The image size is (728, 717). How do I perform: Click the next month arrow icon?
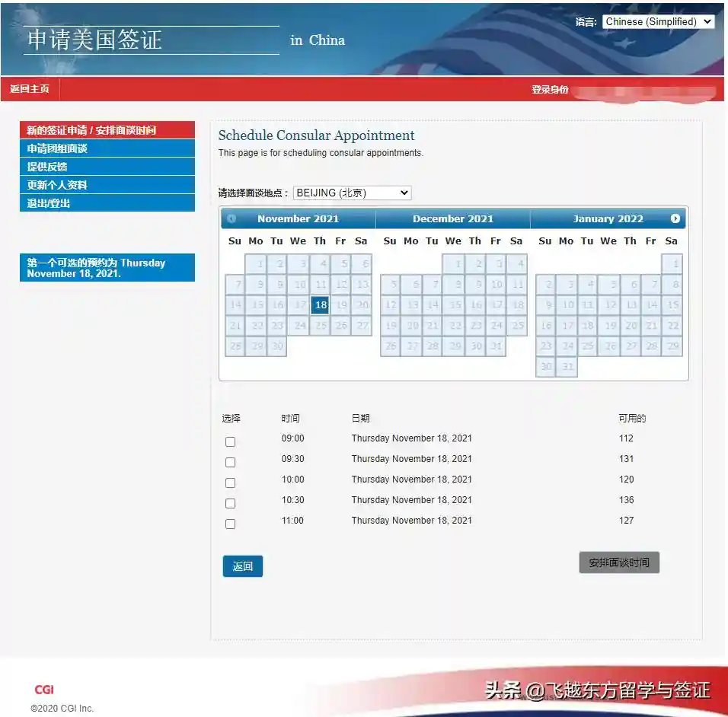675,219
